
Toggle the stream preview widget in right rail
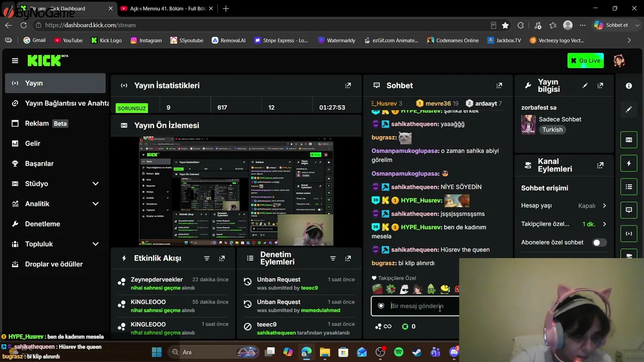629,140
